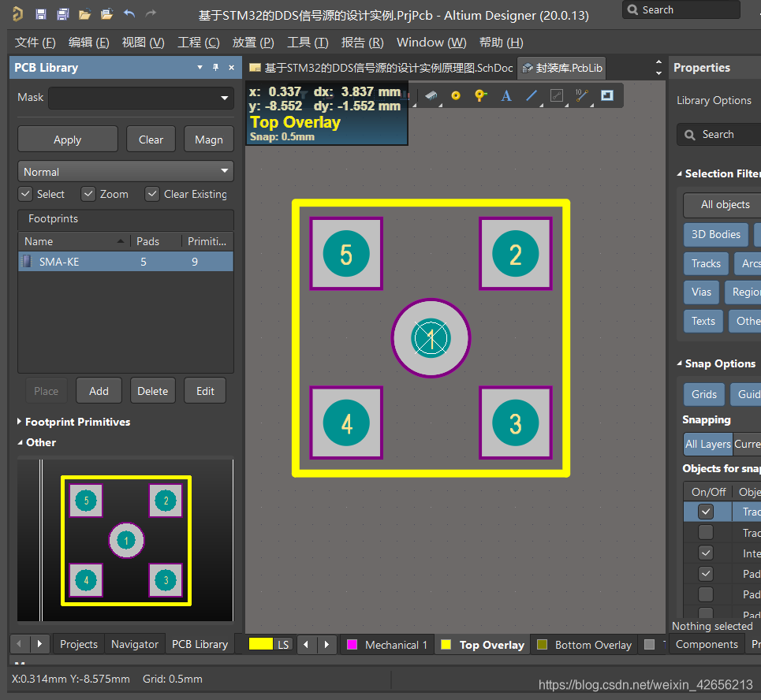The width and height of the screenshot is (761, 700).
Task: Select the Place Via tool
Action: click(x=480, y=95)
